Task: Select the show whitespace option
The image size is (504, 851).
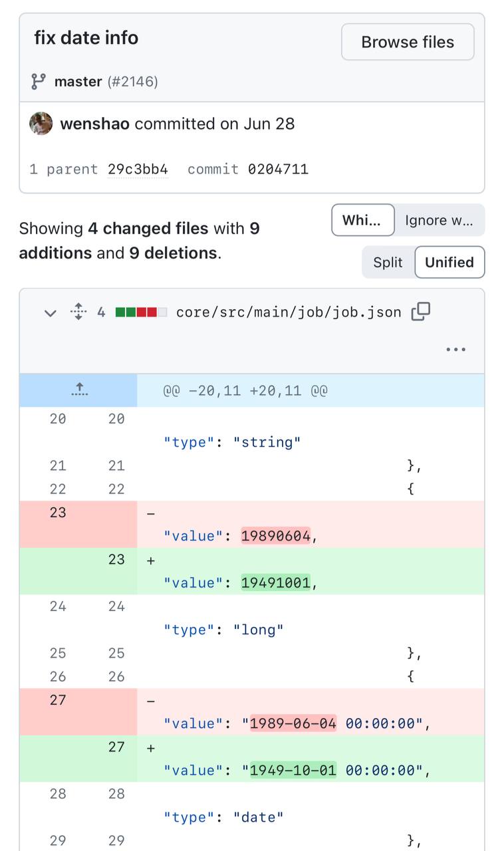Action: (x=362, y=220)
